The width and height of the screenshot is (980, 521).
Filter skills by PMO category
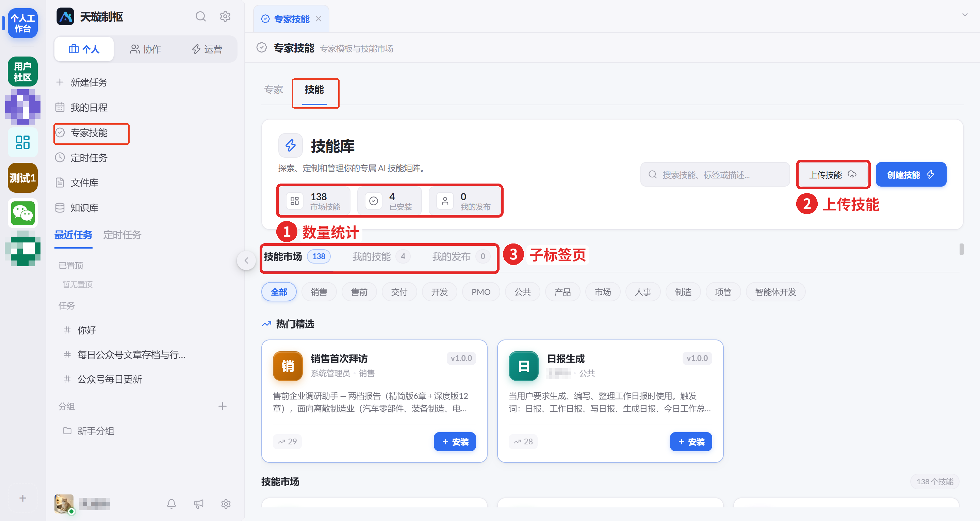point(481,292)
